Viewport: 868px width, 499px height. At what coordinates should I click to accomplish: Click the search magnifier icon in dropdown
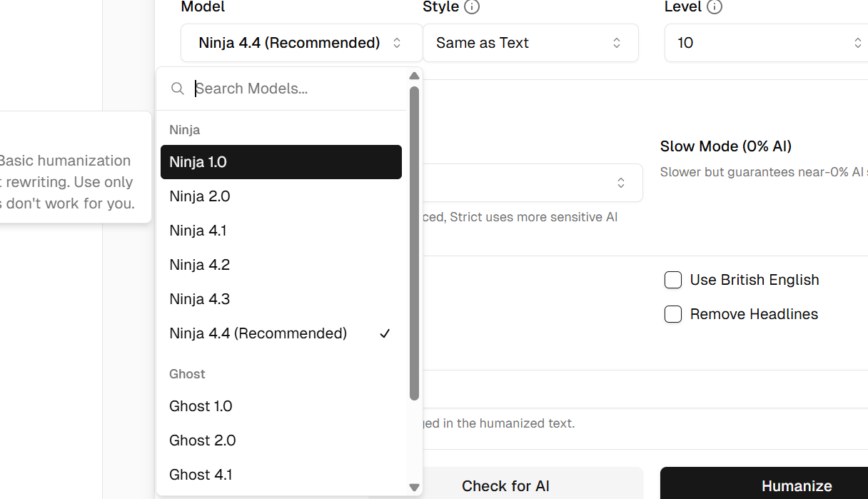point(178,89)
